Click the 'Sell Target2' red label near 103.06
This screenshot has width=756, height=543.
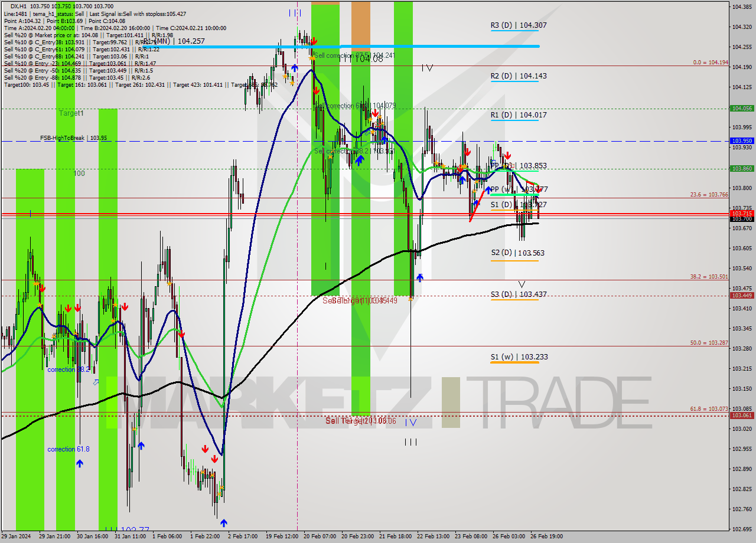pyautogui.click(x=360, y=421)
